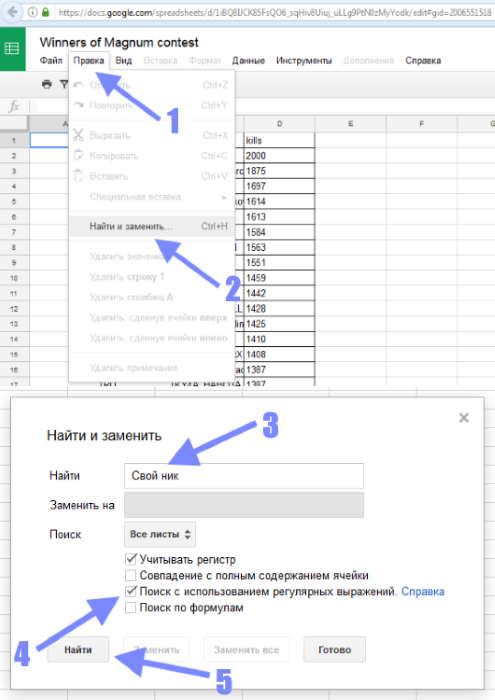Click the Готово button
The image size is (495, 700).
coord(335,650)
